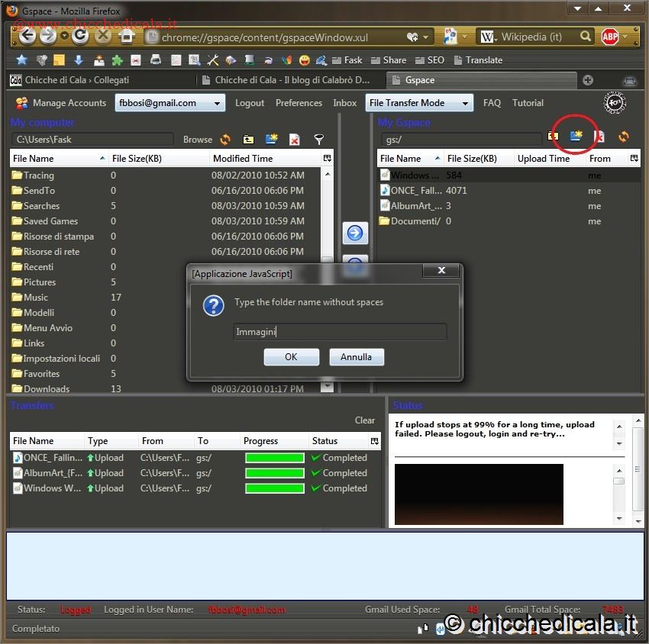Click the filter funnel icon in My computer
The image size is (649, 644).
pos(319,140)
